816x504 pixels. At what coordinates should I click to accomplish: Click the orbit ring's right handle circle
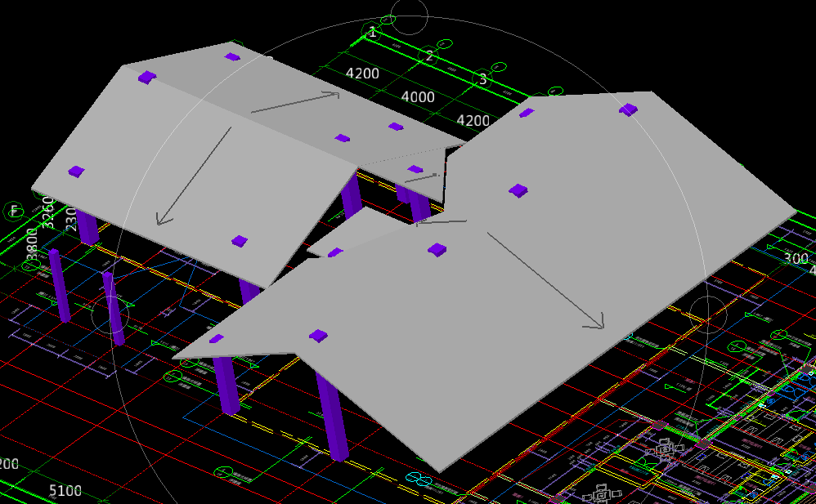(708, 314)
